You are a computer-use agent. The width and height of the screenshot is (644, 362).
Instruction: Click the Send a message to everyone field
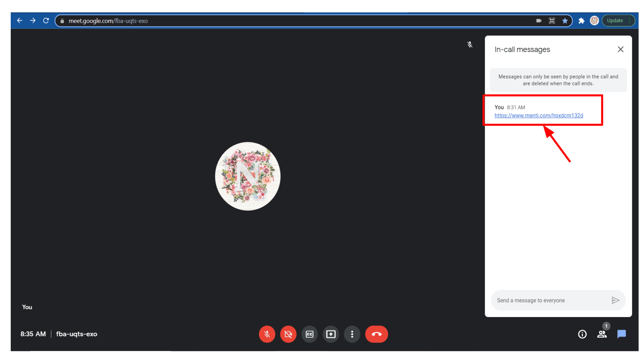click(550, 300)
